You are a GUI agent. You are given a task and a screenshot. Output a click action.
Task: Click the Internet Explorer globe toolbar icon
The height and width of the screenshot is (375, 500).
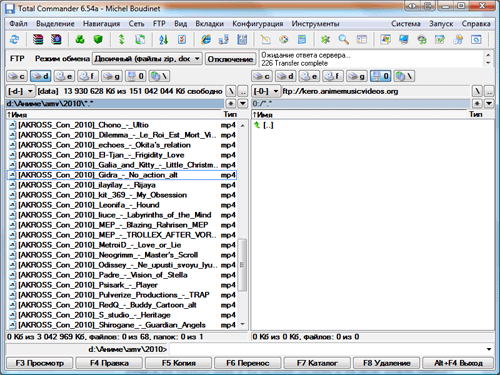pyautogui.click(x=206, y=40)
